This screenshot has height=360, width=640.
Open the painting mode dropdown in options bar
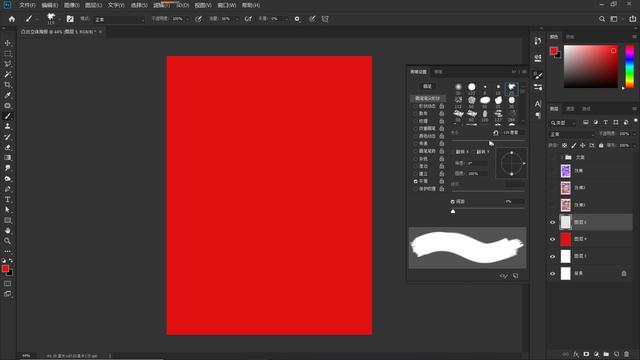119,19
